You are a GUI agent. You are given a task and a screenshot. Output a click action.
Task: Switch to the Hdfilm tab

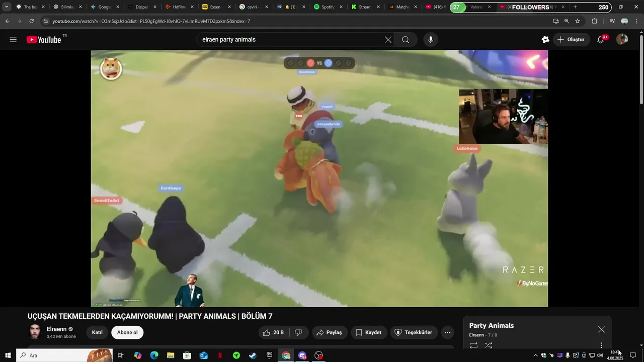178,7
